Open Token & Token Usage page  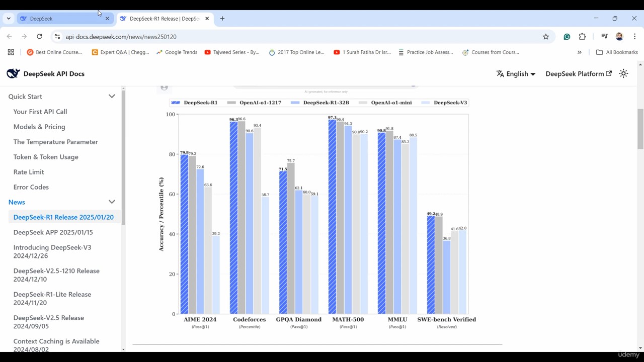point(46,157)
